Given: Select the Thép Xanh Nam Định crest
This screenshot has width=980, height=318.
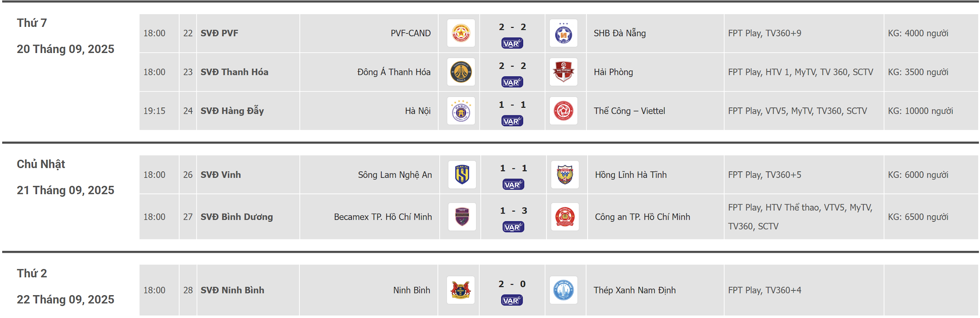Looking at the screenshot, I should (563, 290).
